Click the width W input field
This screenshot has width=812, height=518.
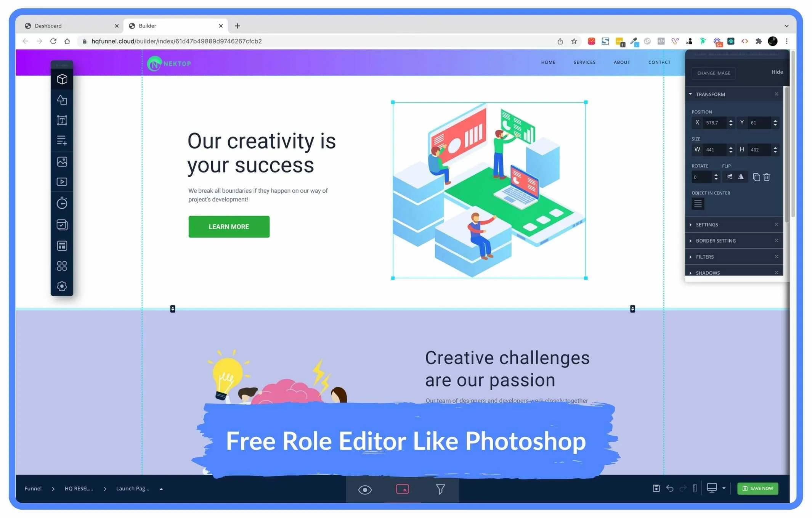pos(713,150)
